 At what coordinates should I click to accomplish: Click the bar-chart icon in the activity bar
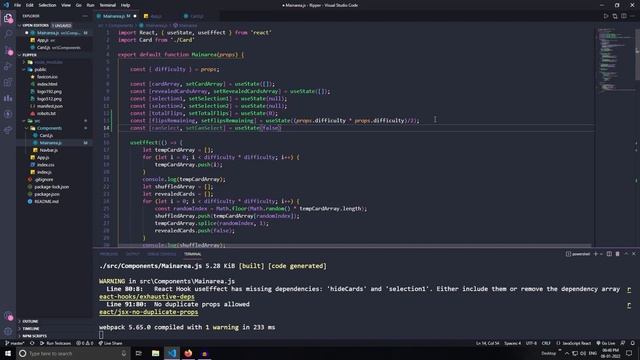(8, 98)
